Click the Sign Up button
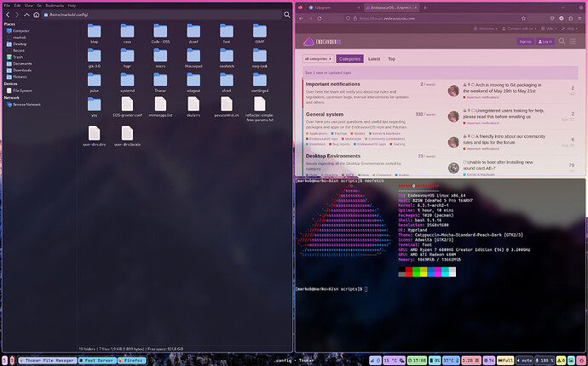 point(526,42)
